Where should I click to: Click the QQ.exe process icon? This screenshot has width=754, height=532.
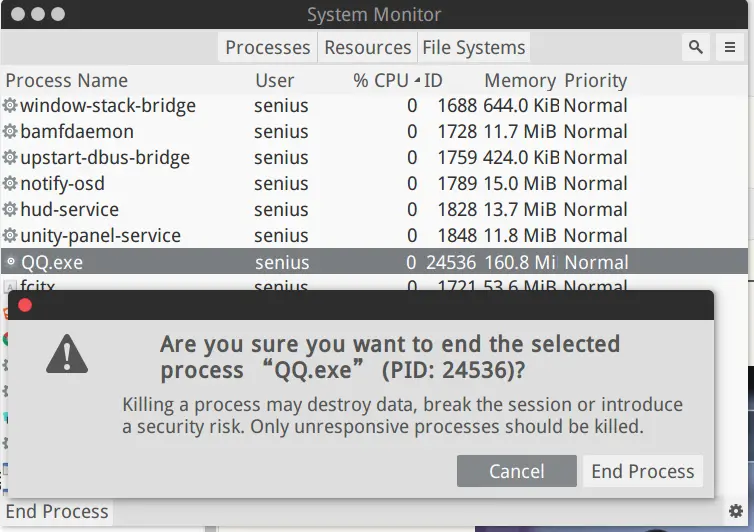point(11,262)
